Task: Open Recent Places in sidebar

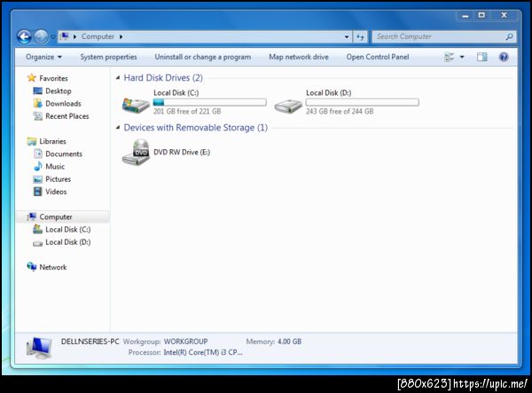Action: (67, 116)
